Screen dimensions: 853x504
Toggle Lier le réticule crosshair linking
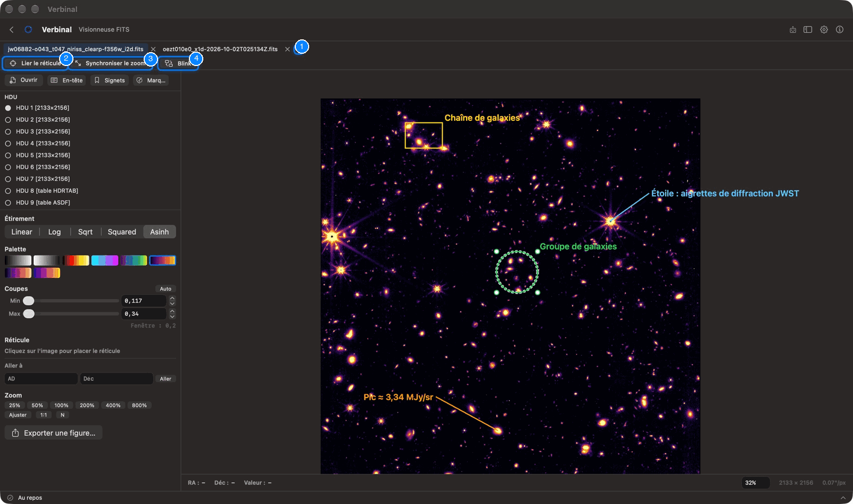pyautogui.click(x=36, y=63)
